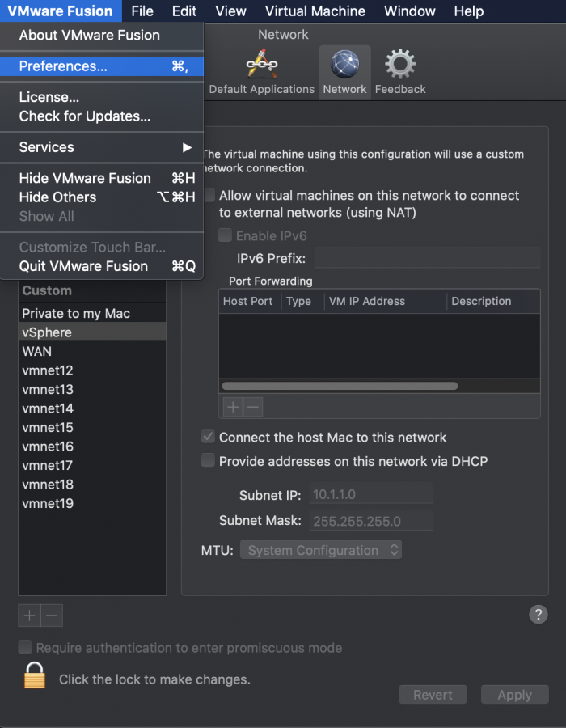Open About VMware Fusion
The width and height of the screenshot is (566, 728).
point(102,36)
